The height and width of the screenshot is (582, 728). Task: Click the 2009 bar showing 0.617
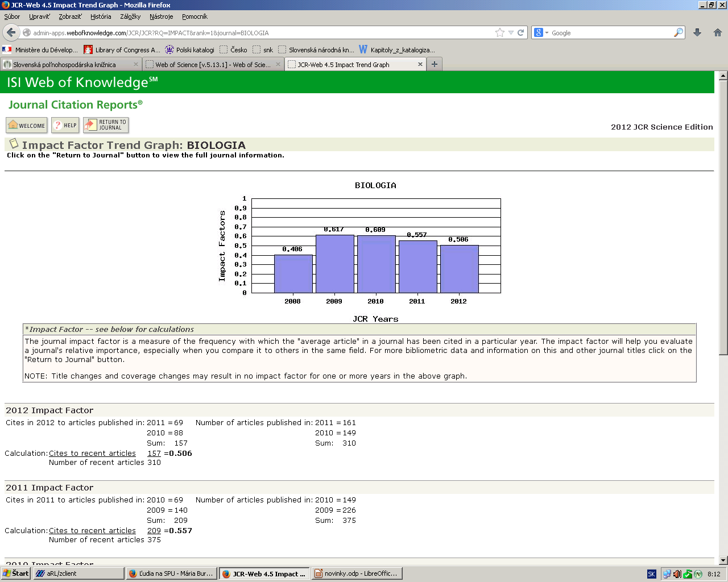[x=334, y=264]
